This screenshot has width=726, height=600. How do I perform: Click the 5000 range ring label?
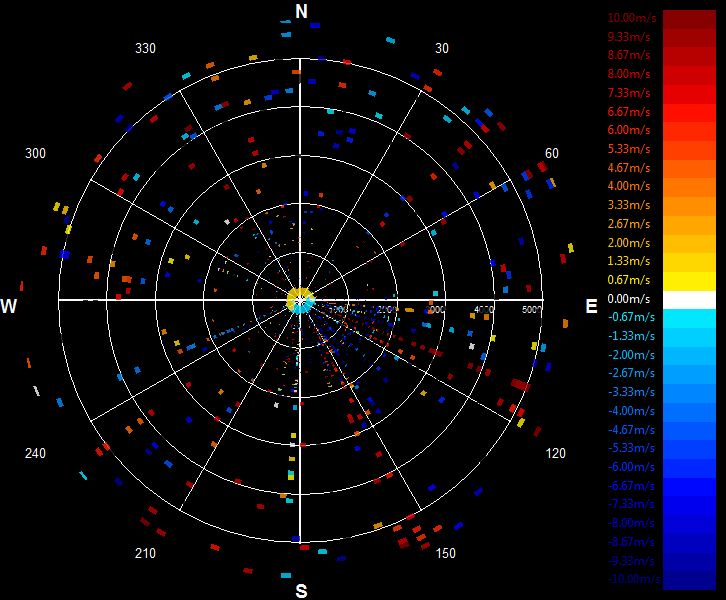click(532, 309)
